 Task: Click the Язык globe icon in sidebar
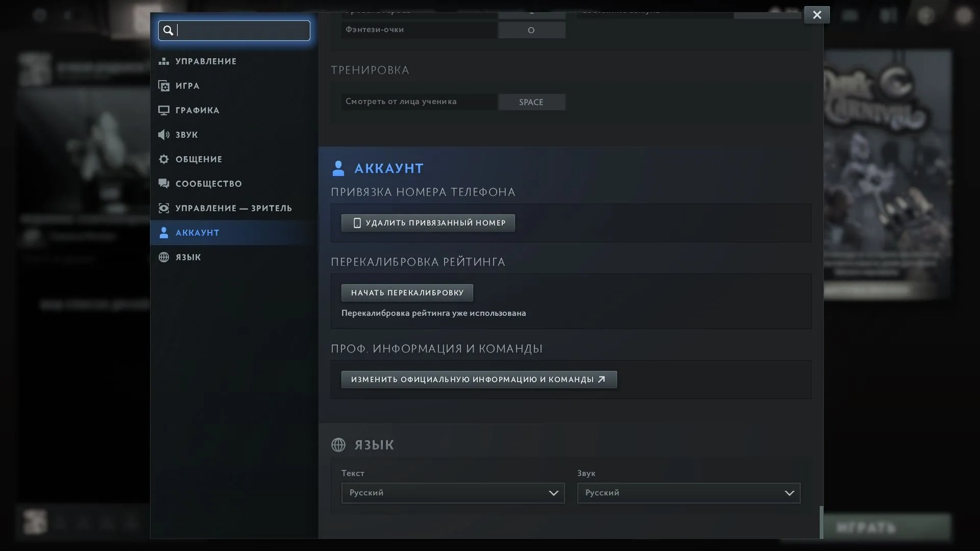point(164,257)
